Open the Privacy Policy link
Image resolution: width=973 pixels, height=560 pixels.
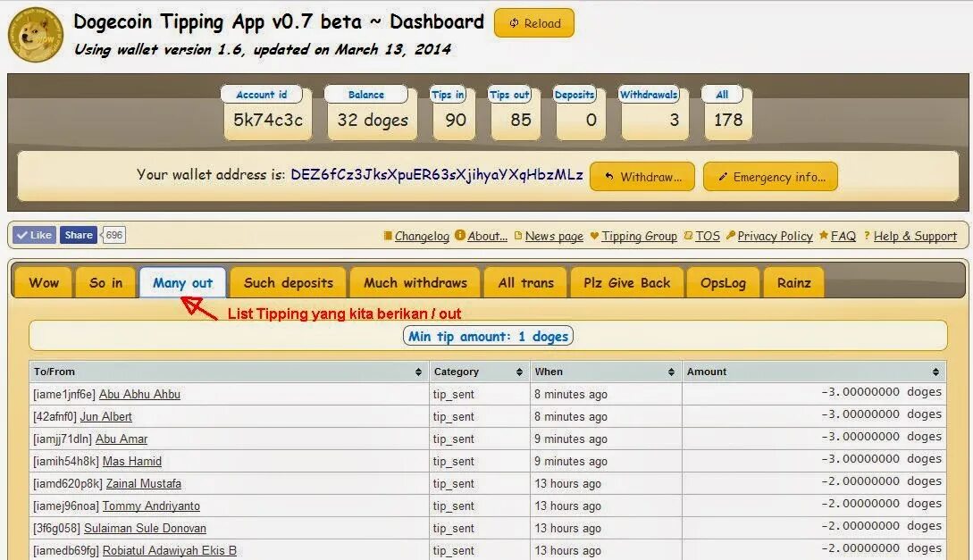tap(775, 237)
